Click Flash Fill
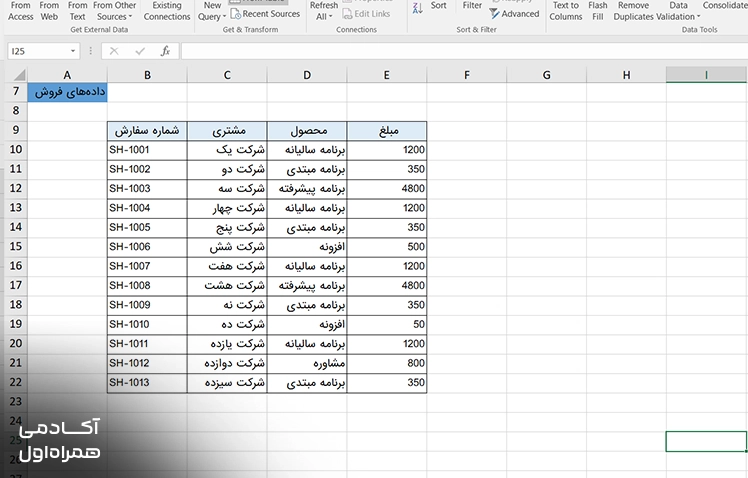The width and height of the screenshot is (748, 478). [x=598, y=11]
